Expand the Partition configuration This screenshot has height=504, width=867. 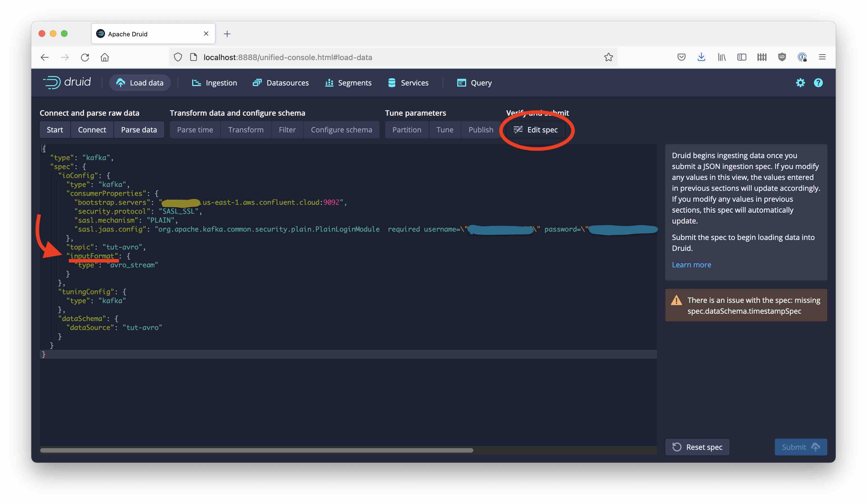click(406, 130)
